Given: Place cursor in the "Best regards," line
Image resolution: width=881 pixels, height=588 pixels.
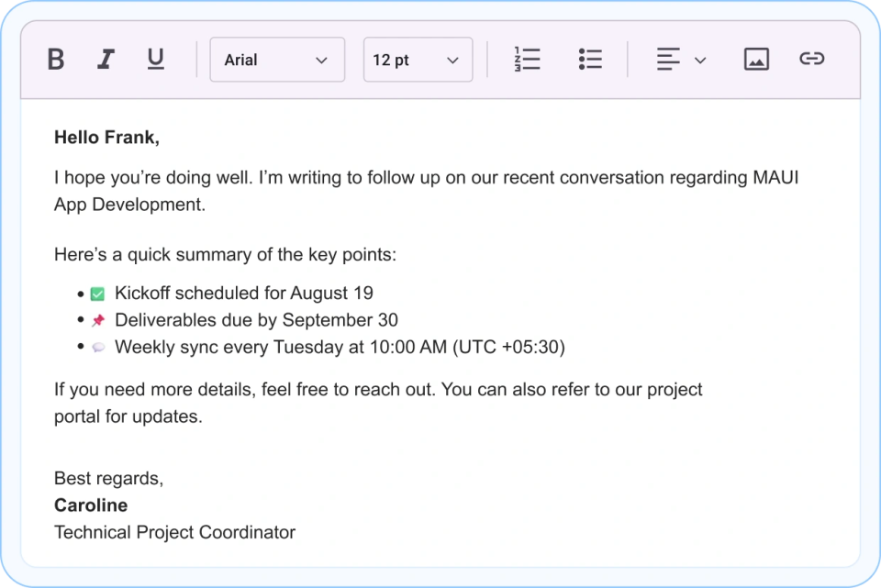Looking at the screenshot, I should 108,478.
